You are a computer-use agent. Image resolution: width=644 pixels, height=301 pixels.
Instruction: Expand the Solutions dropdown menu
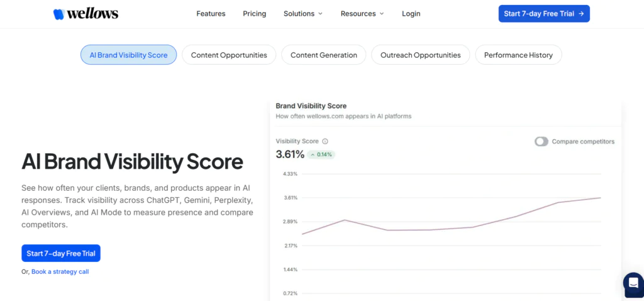303,14
